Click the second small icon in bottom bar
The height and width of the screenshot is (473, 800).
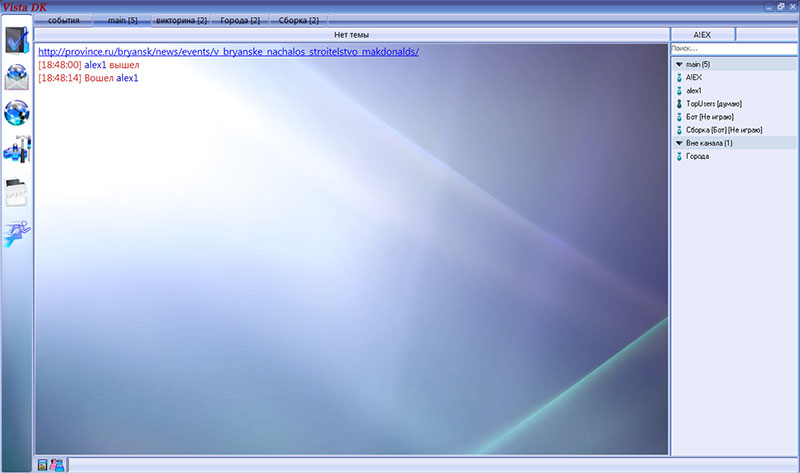coord(56,464)
